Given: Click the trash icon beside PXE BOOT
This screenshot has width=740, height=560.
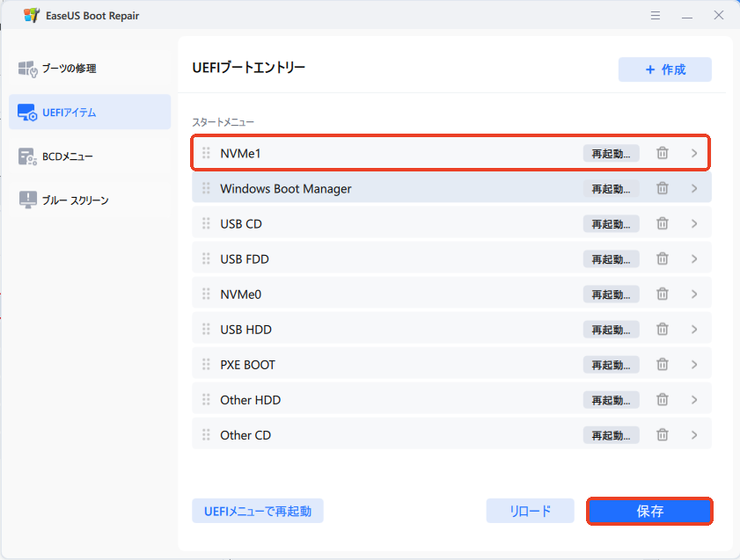Looking at the screenshot, I should (x=663, y=364).
